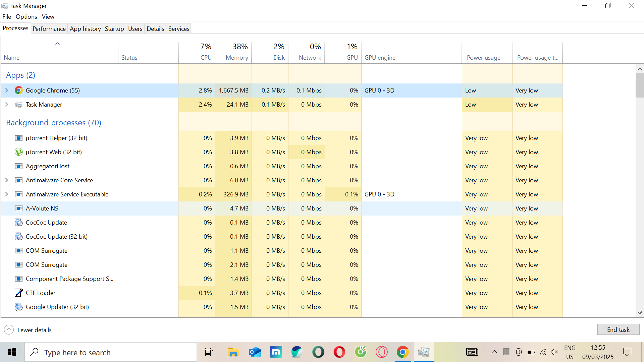Sort processes by Memory column
The width and height of the screenshot is (644, 362).
(x=233, y=53)
